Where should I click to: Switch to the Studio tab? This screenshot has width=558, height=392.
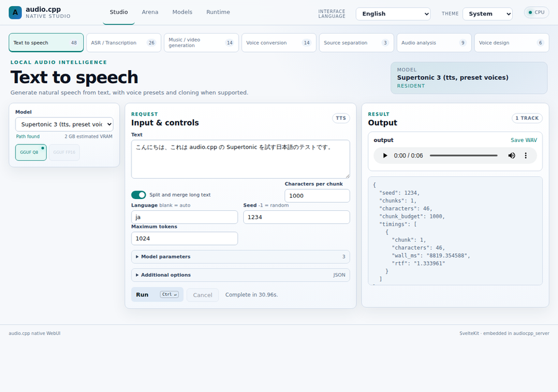click(119, 12)
